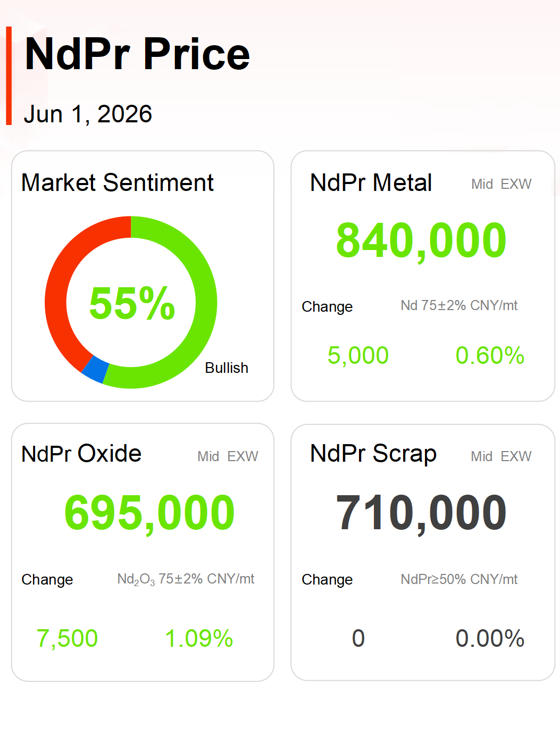The width and height of the screenshot is (560, 742).
Task: Click the 5,000 metal change value
Action: pos(358,355)
